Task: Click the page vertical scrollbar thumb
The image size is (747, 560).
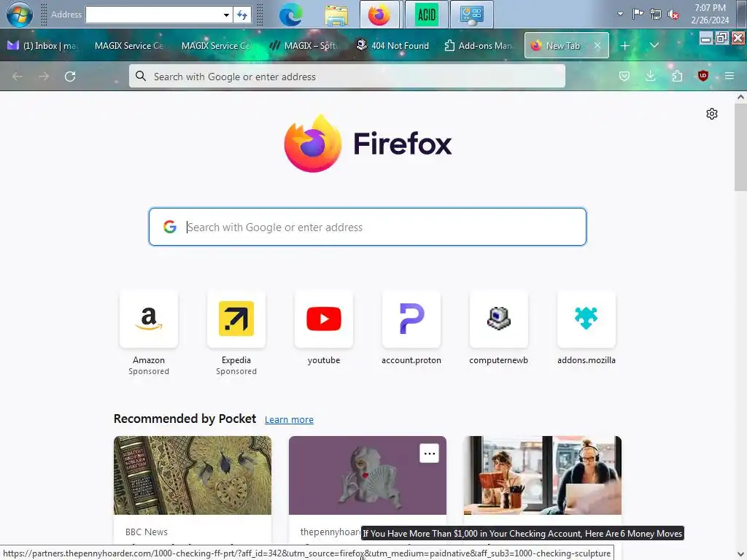Action: click(740, 147)
